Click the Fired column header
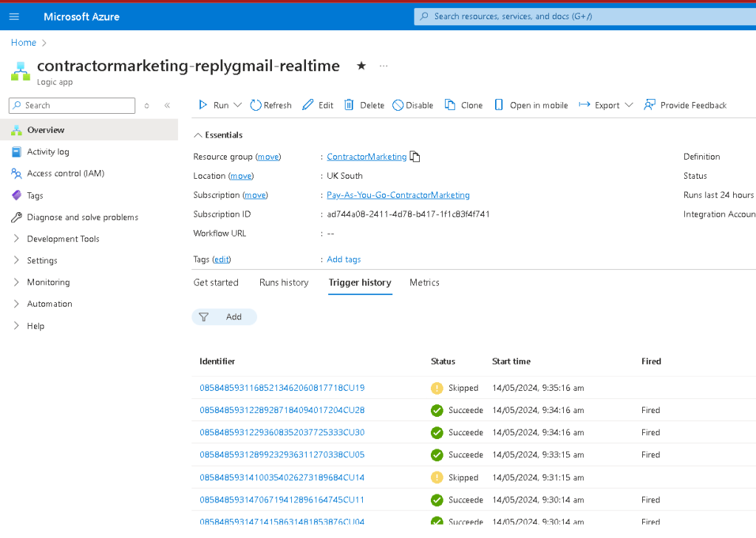This screenshot has width=756, height=538. tap(651, 361)
